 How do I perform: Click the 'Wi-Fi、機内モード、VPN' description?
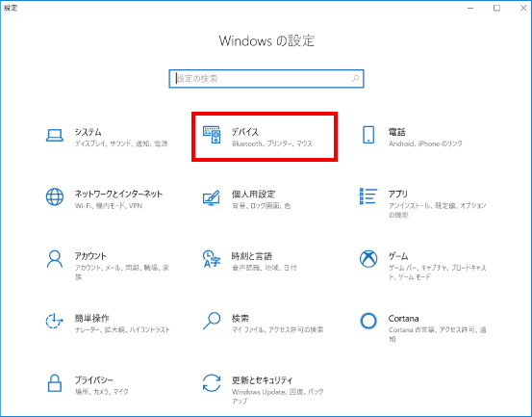109,206
